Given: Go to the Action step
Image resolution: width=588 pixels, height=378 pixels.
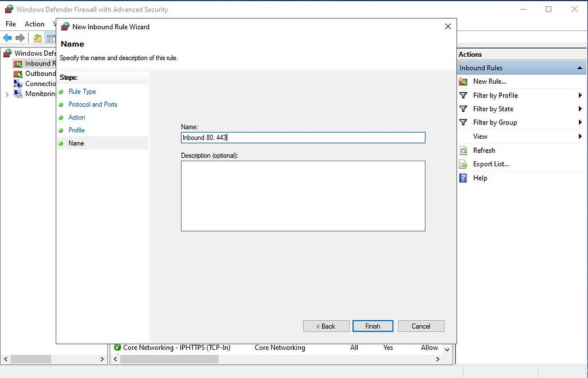Looking at the screenshot, I should pyautogui.click(x=76, y=117).
